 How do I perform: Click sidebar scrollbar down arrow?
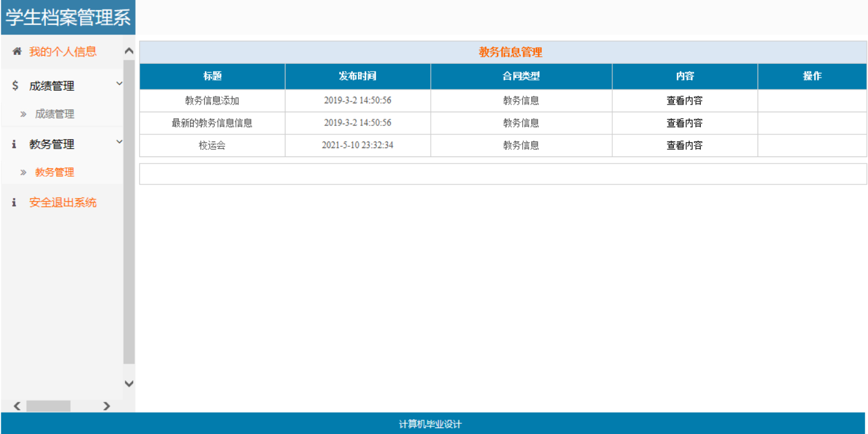coord(129,383)
